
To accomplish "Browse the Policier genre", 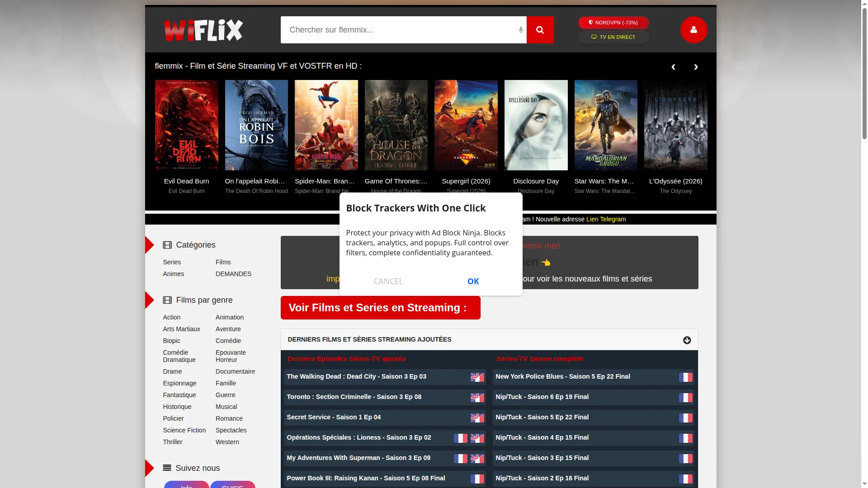I will pos(174,418).
